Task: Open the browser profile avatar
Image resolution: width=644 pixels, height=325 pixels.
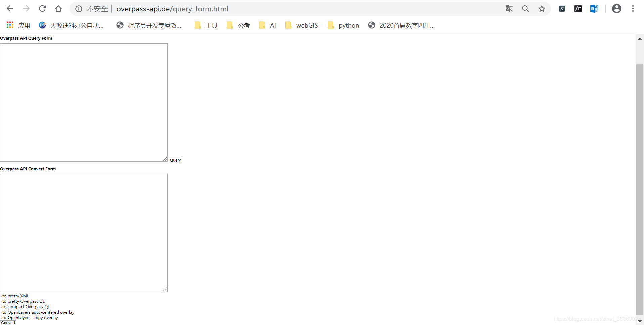Action: (x=617, y=9)
